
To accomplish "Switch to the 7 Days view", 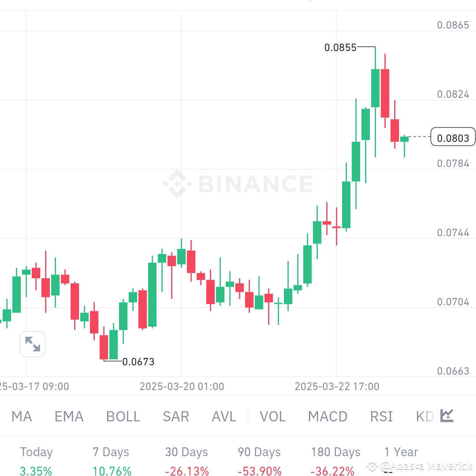I will coord(111,452).
